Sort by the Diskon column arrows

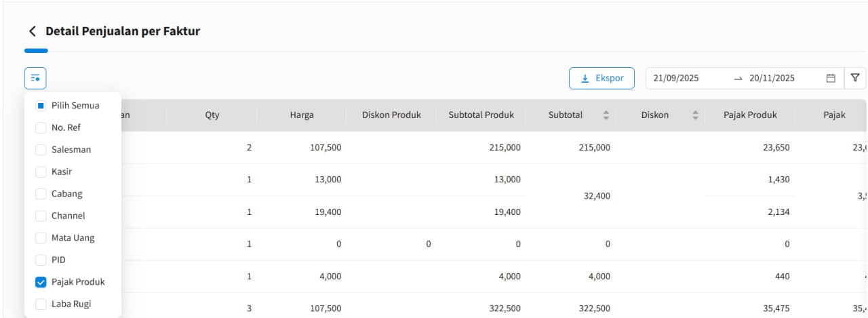point(695,115)
